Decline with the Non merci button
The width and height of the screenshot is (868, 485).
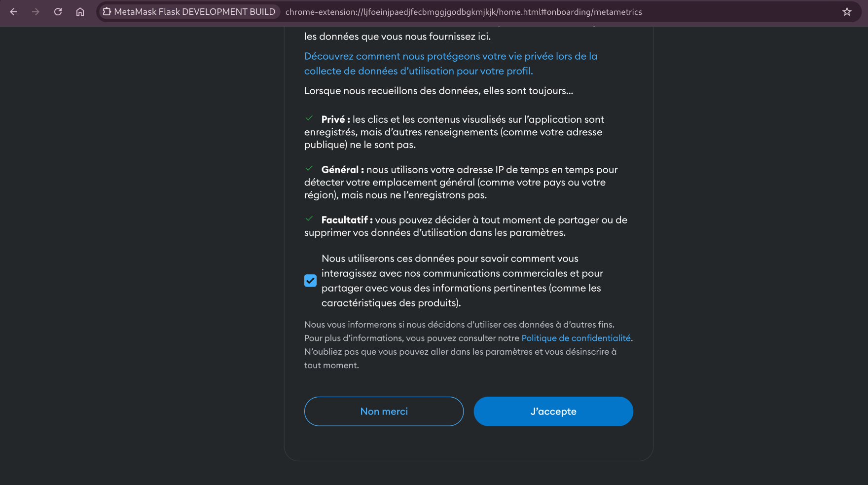pos(384,411)
